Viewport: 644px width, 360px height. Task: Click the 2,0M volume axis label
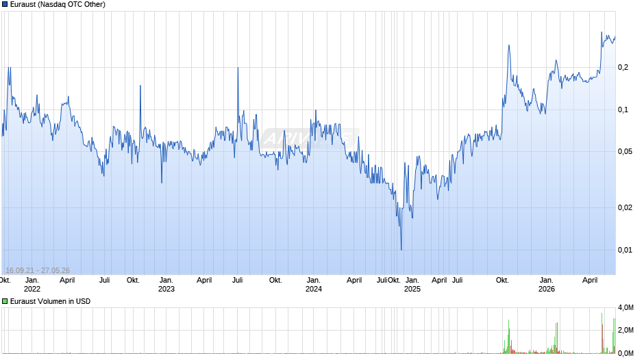pos(626,330)
